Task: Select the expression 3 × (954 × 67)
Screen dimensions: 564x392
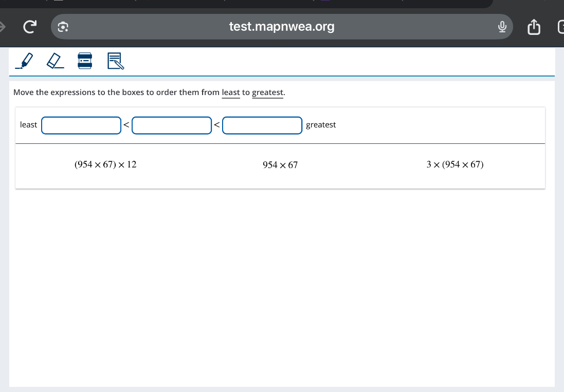Action: click(455, 164)
